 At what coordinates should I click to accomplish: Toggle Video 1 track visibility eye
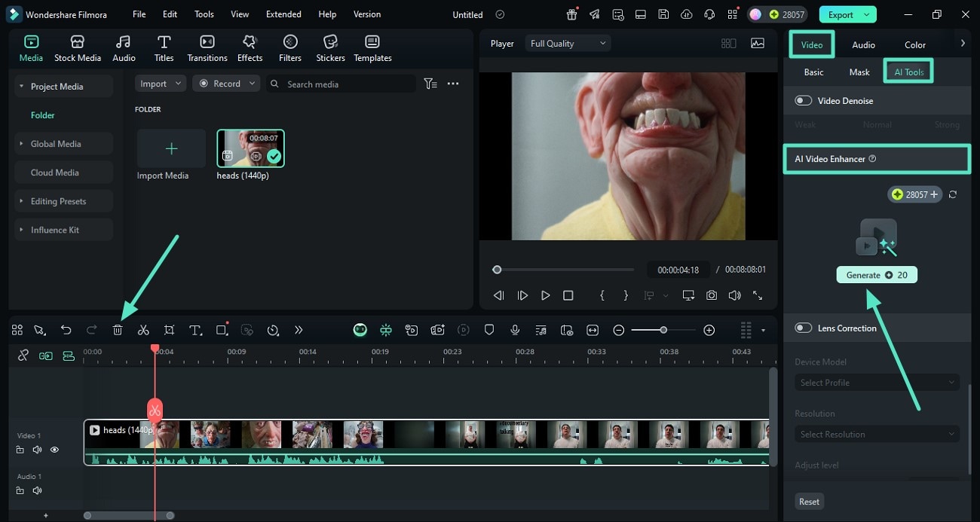coord(54,450)
